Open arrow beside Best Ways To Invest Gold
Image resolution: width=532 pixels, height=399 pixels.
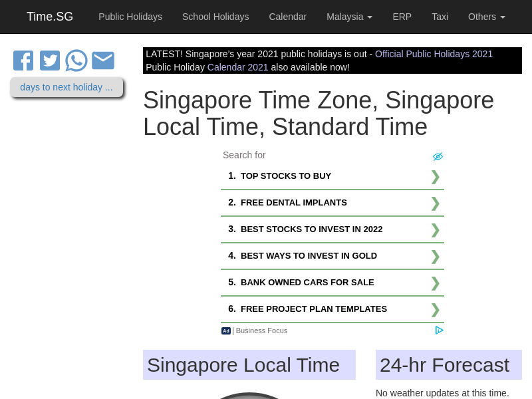click(x=436, y=257)
